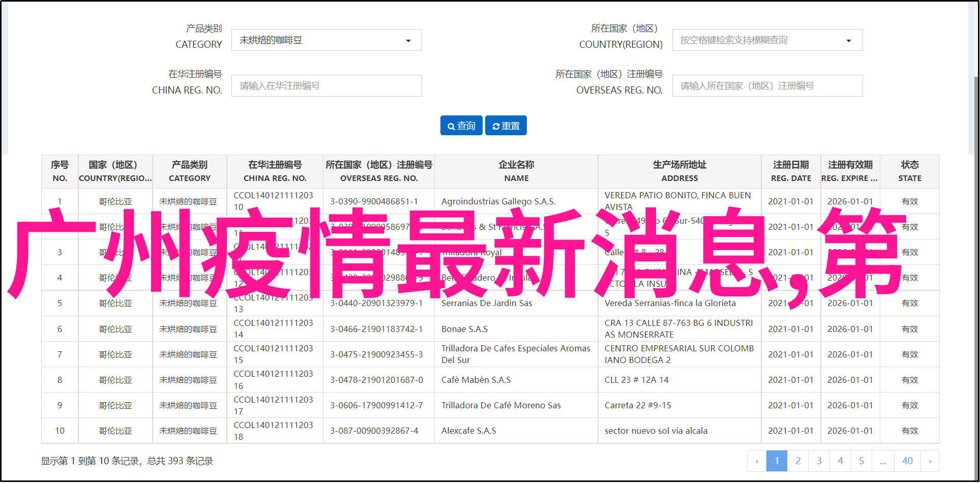Click address sector nuevo sol via alcala
This screenshot has width=980, height=483.
(x=656, y=431)
